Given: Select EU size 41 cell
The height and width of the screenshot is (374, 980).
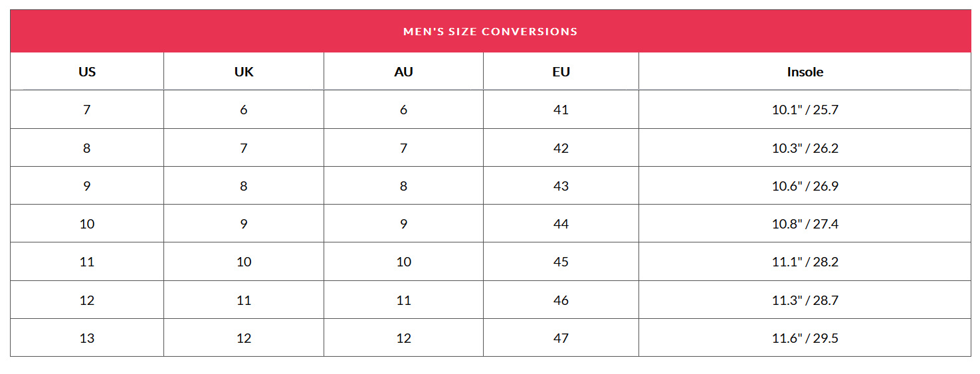Looking at the screenshot, I should point(561,110).
